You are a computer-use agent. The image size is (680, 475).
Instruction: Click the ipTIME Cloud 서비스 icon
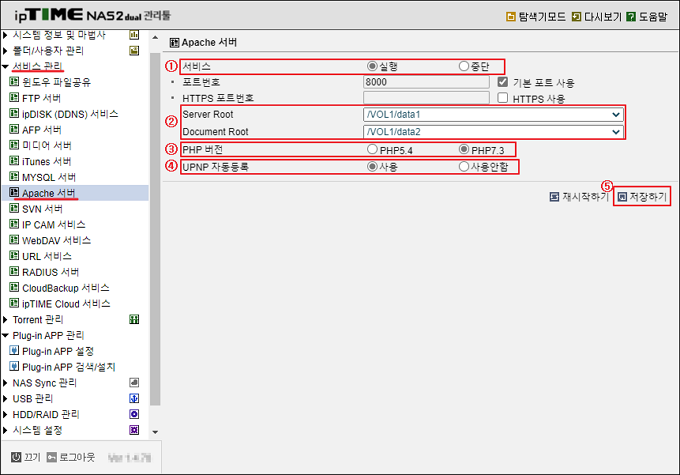[x=14, y=303]
